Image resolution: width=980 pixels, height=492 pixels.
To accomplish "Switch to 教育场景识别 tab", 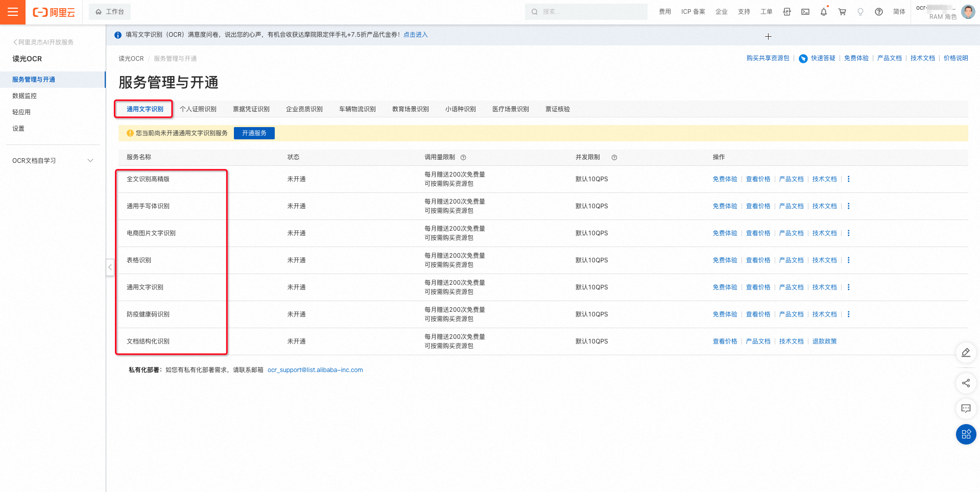I will pos(410,109).
